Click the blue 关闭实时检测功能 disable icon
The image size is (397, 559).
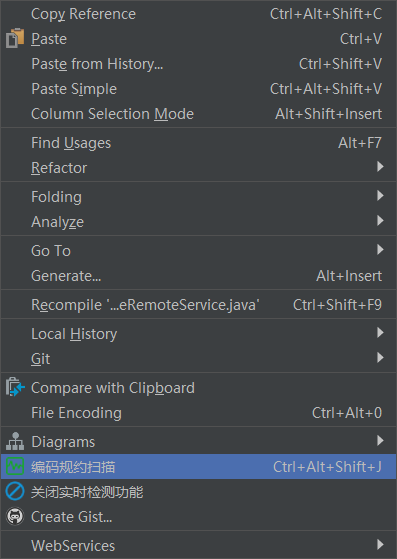pyautogui.click(x=15, y=491)
